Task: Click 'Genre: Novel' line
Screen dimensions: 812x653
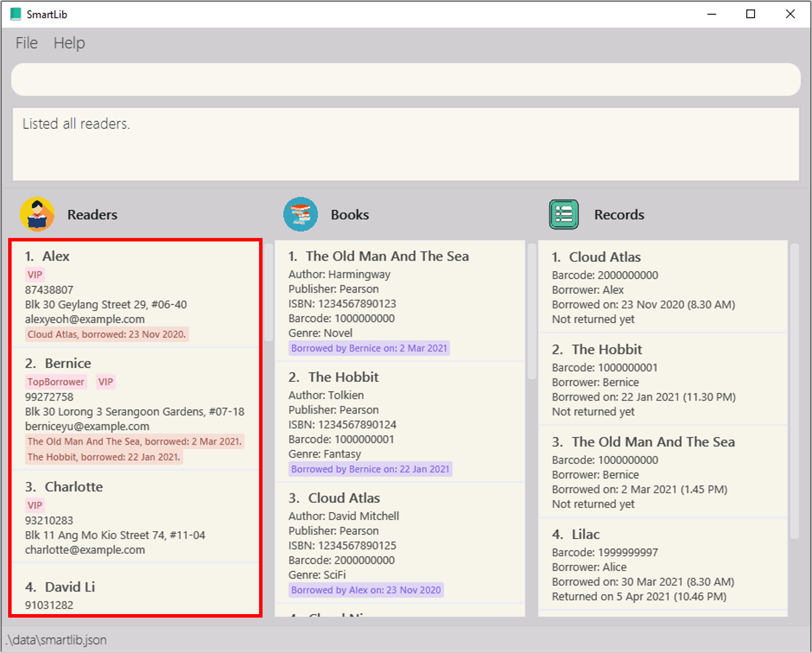Action: tap(321, 333)
